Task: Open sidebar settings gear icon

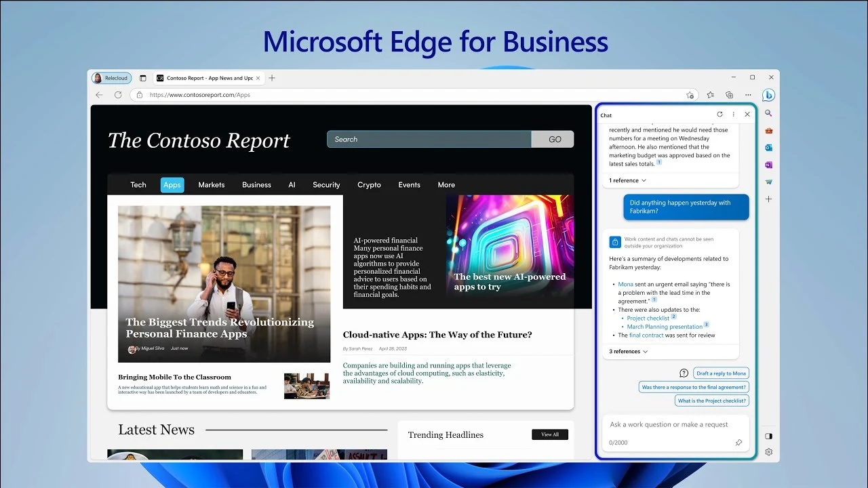Action: [x=768, y=452]
